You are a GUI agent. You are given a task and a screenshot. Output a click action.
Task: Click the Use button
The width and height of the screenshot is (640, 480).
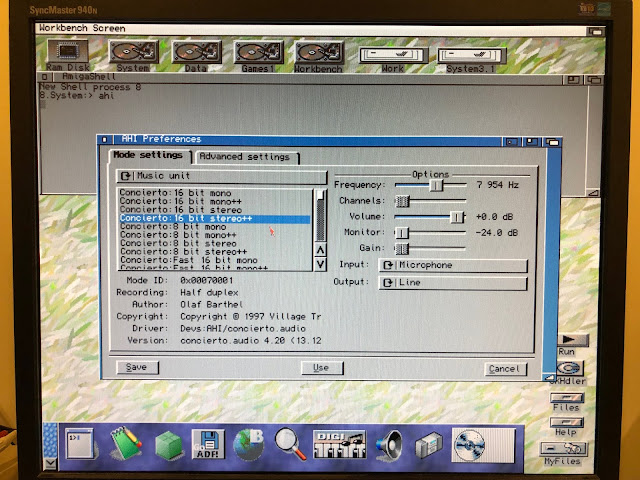322,368
